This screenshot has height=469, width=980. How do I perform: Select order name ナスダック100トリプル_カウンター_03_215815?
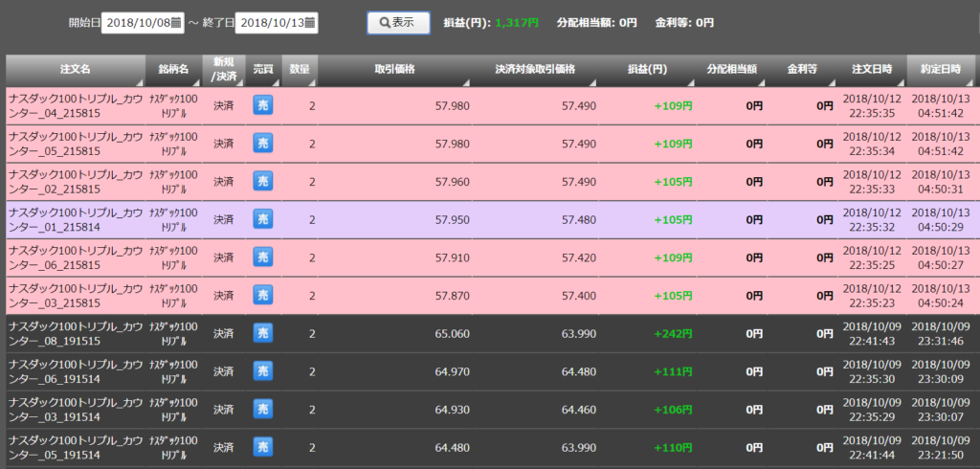tap(76, 295)
